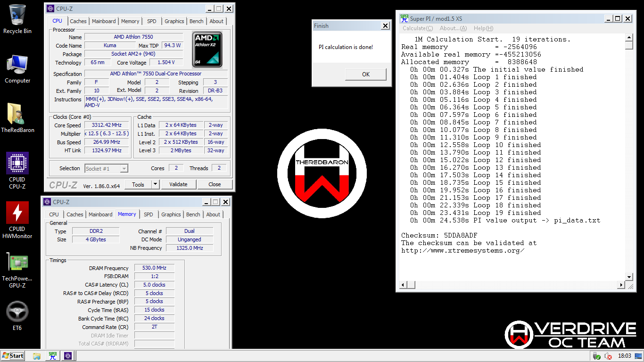Open the Tools dropdown arrow in CPU-Z

(155, 184)
